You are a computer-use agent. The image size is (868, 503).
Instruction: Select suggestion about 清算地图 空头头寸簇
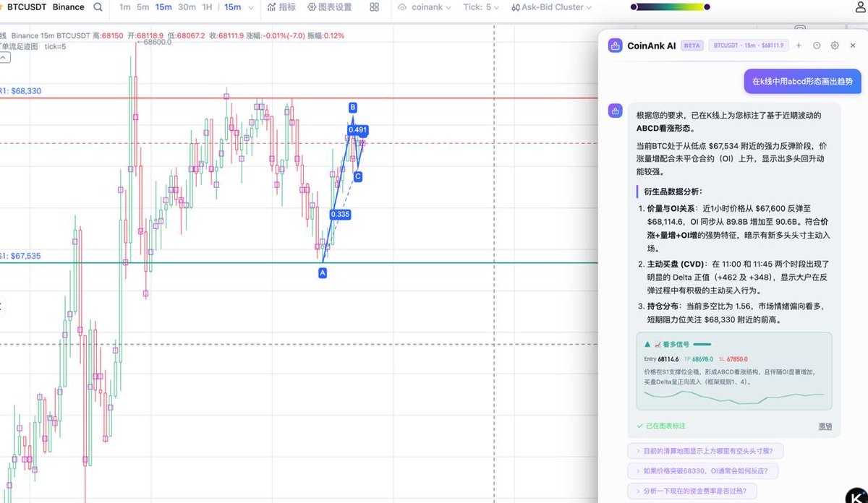point(705,451)
